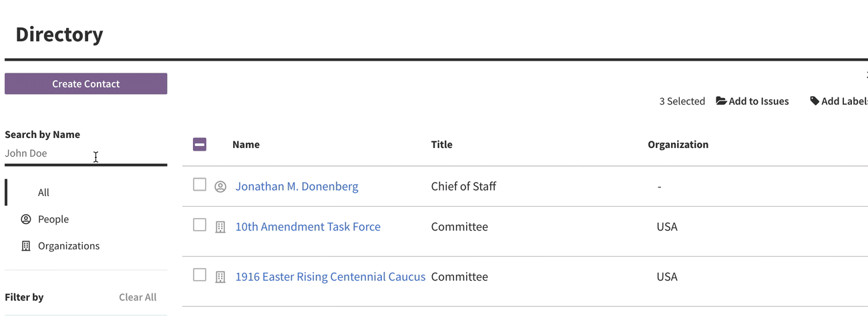Click the People filter person icon
Viewport: 868px width, 316px height.
(x=26, y=219)
